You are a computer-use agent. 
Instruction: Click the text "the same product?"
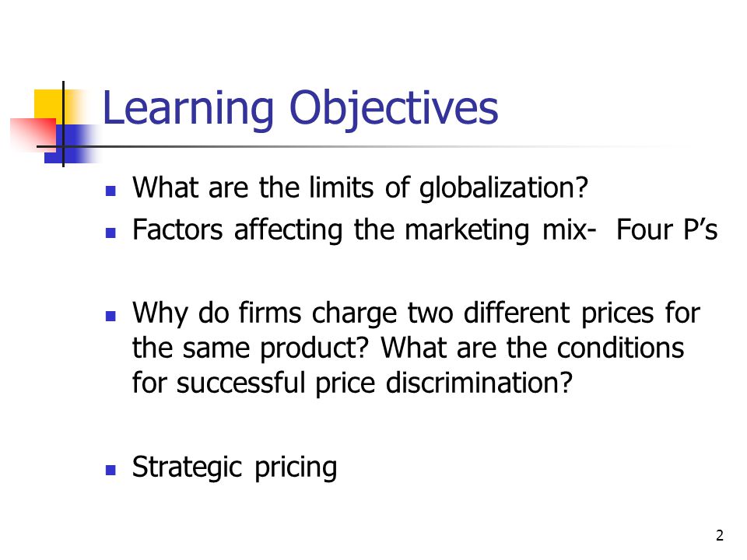(251, 348)
